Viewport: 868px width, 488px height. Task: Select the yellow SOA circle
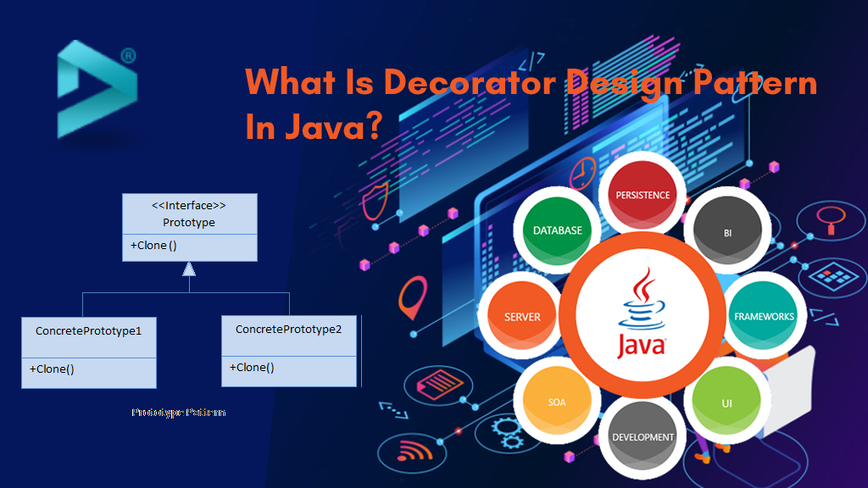tap(557, 401)
